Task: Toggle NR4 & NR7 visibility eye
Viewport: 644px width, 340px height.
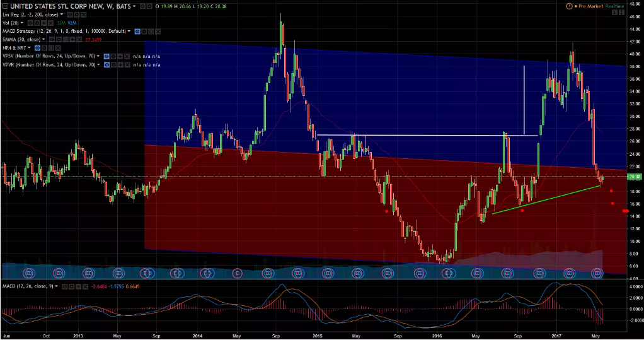Action: coord(37,48)
